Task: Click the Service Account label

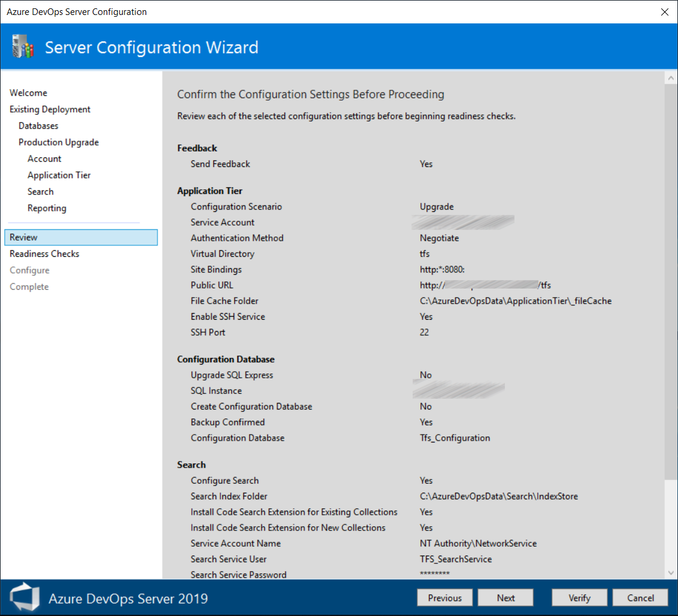Action: pos(223,222)
